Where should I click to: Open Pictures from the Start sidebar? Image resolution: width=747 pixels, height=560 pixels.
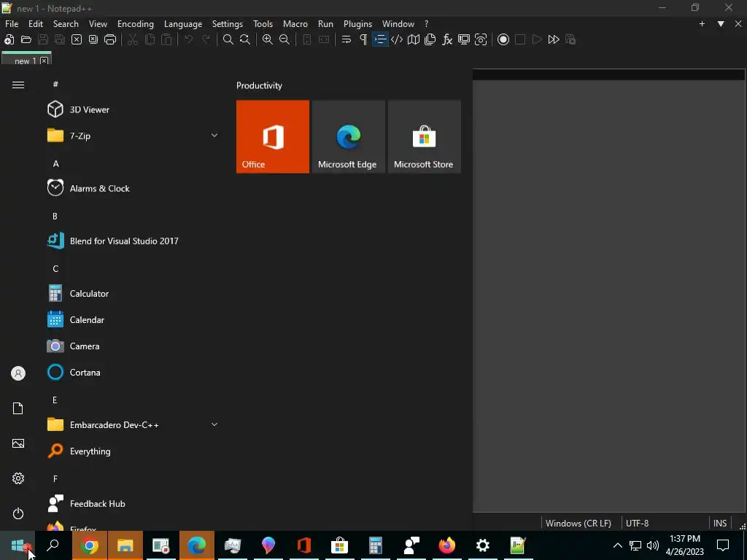[18, 443]
